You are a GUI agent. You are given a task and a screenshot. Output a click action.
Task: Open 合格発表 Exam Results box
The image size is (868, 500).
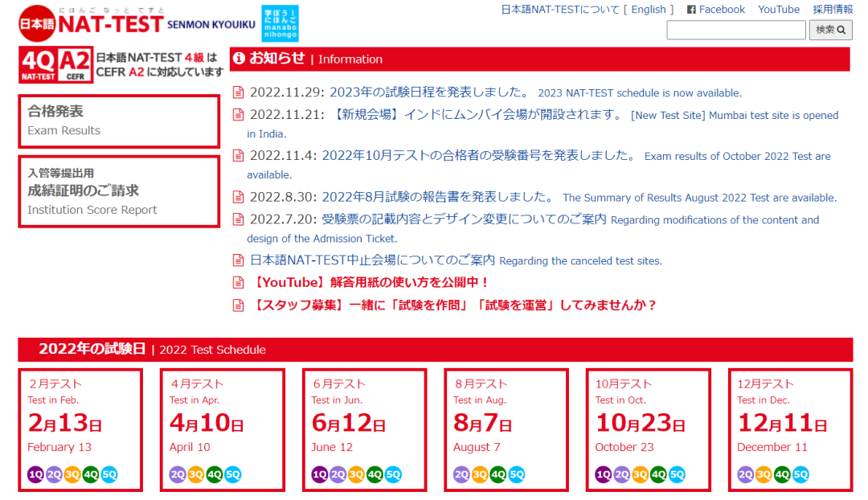coord(119,121)
